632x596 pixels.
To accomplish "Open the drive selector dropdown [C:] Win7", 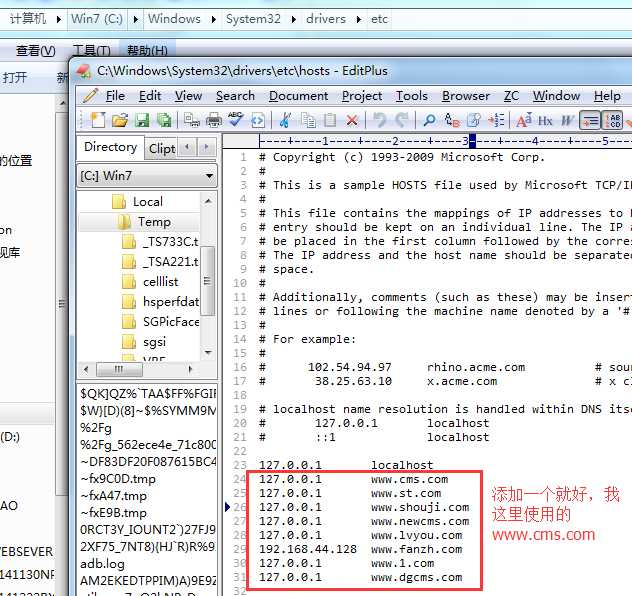I will coord(147,176).
